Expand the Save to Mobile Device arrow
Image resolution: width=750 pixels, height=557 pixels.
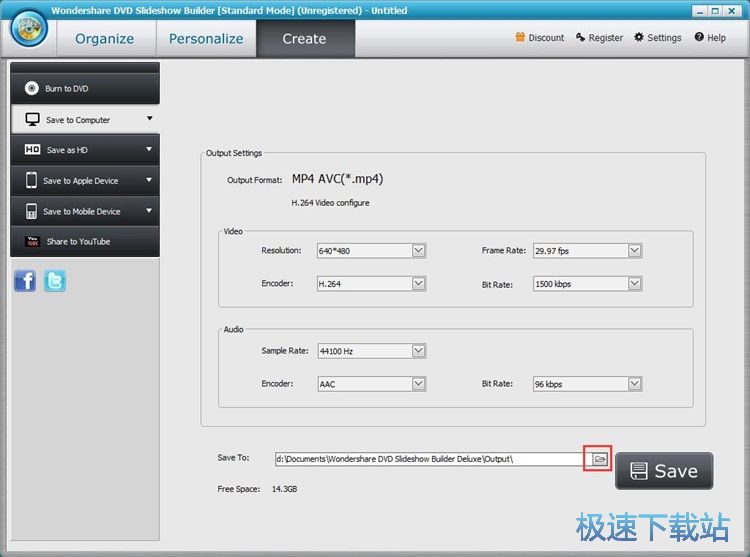tap(149, 210)
